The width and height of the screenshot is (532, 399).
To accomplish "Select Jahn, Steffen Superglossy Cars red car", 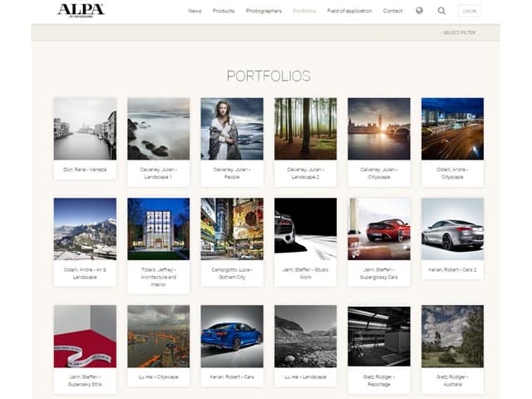I will click(x=379, y=229).
